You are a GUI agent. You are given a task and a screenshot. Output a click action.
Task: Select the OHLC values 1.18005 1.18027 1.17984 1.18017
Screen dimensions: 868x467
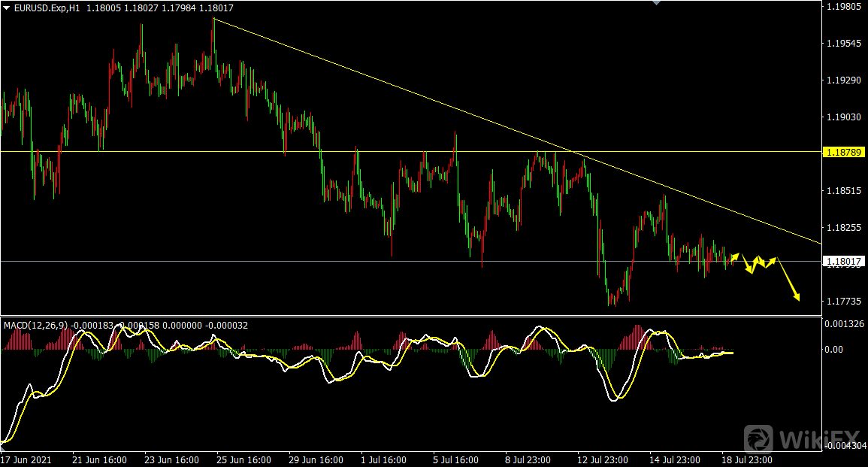tap(160, 8)
